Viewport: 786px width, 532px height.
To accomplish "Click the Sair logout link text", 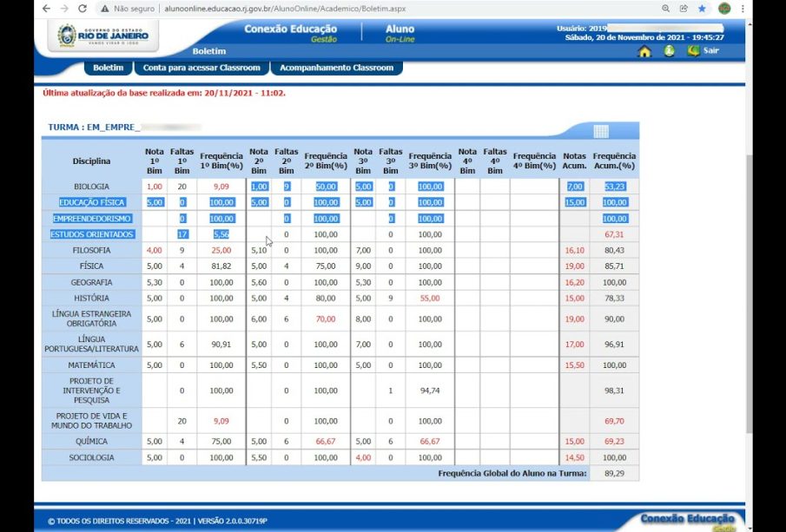I will point(711,50).
